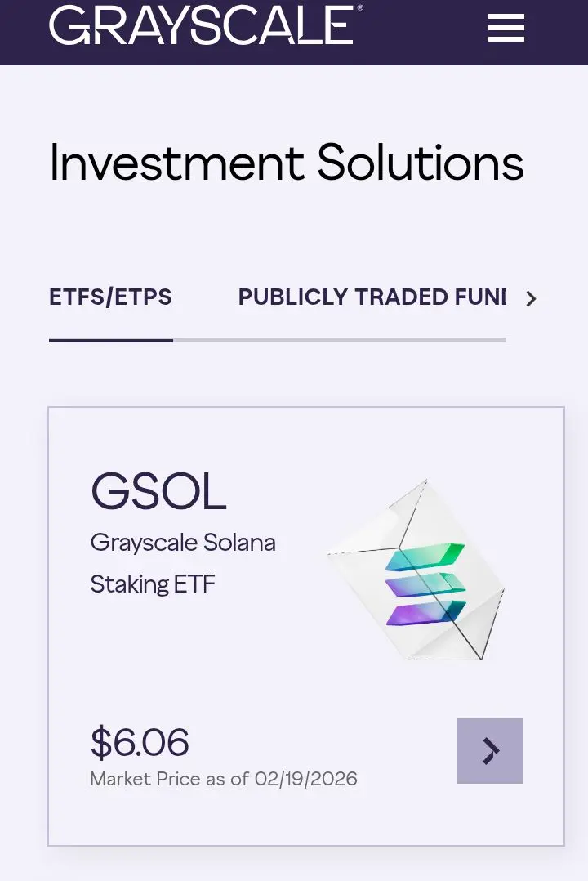Click the 02/19/2026 date in price note

tap(306, 778)
